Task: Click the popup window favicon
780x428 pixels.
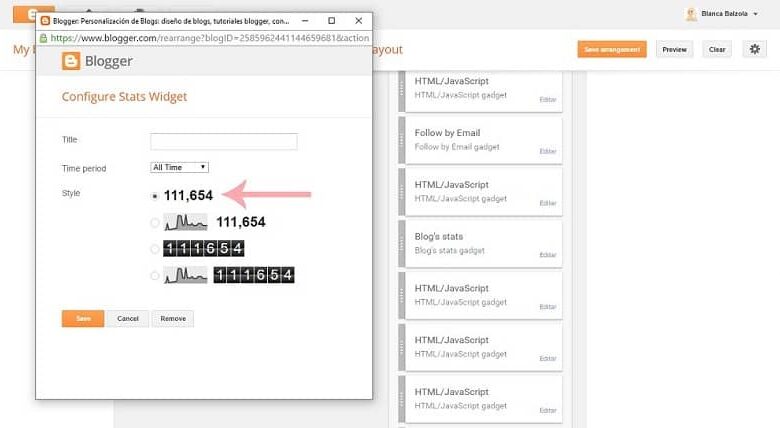Action: click(45, 21)
